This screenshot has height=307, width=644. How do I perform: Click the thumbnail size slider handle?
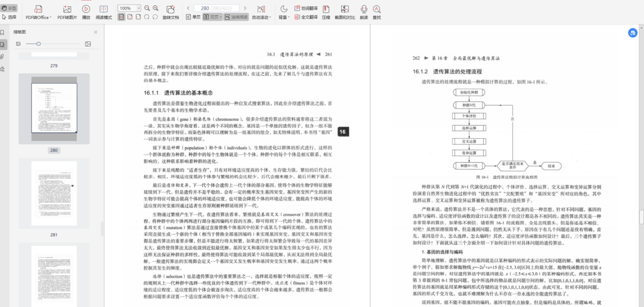[x=38, y=44]
